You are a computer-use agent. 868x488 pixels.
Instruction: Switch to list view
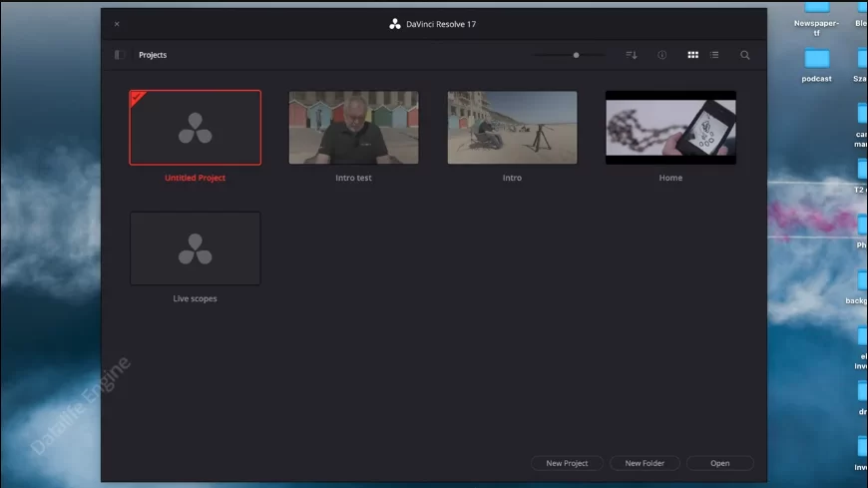714,55
